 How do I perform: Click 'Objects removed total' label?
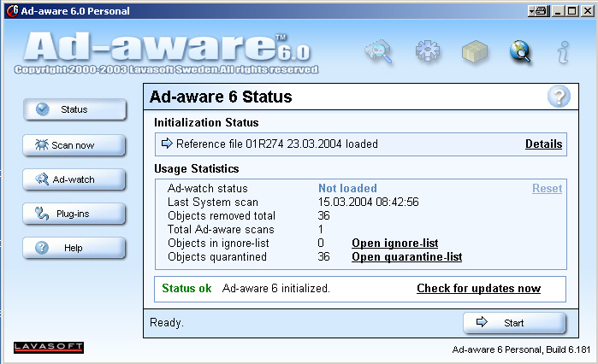tap(222, 215)
